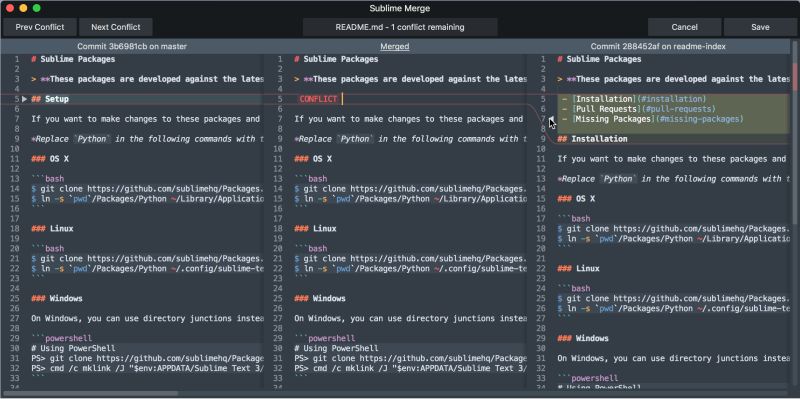Image resolution: width=800 pixels, height=399 pixels.
Task: Click '```powershell' line in right pane
Action: [x=587, y=379]
